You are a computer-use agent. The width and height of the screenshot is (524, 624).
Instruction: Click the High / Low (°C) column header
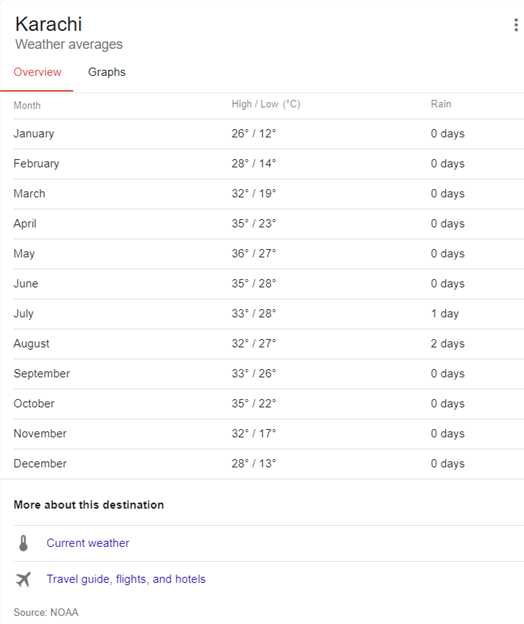(x=266, y=104)
